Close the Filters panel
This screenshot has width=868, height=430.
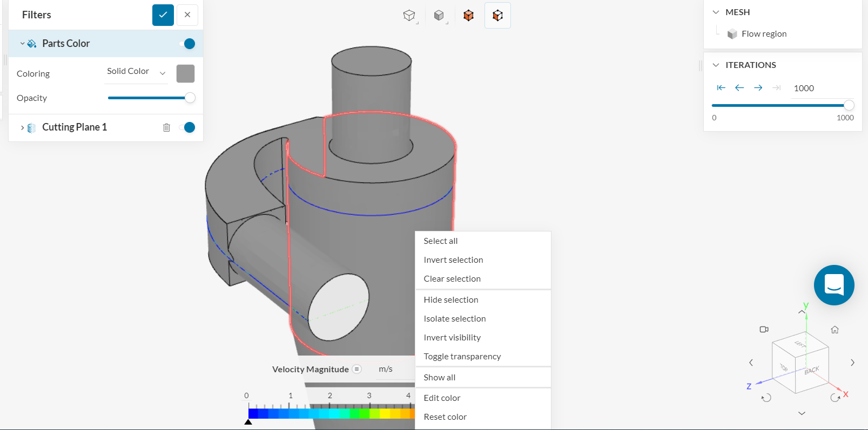(187, 15)
